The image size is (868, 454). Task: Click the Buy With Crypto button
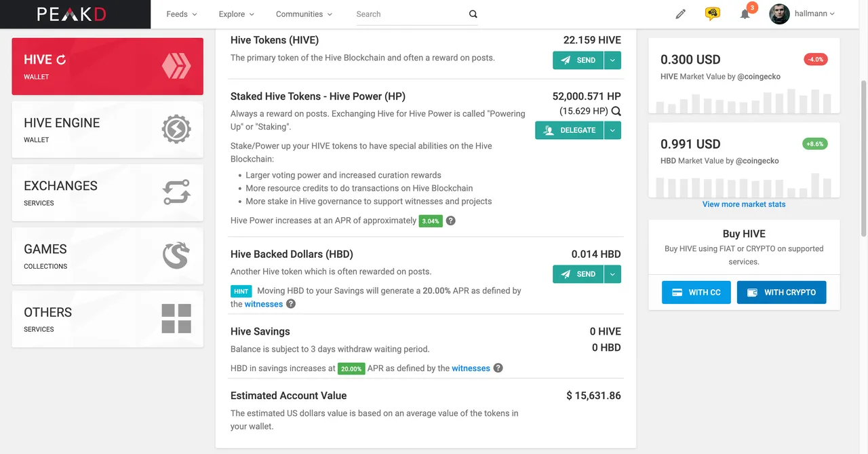781,292
